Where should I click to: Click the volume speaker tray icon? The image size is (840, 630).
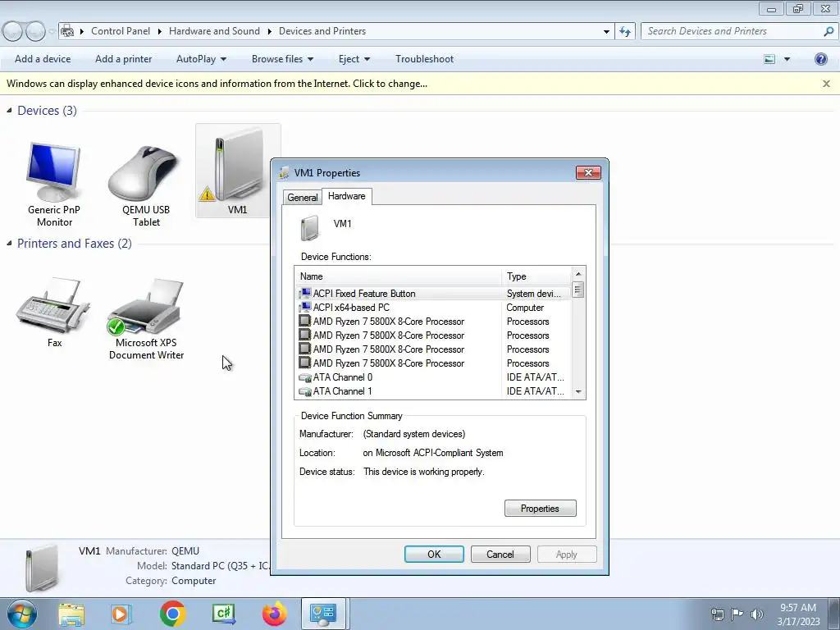[757, 614]
